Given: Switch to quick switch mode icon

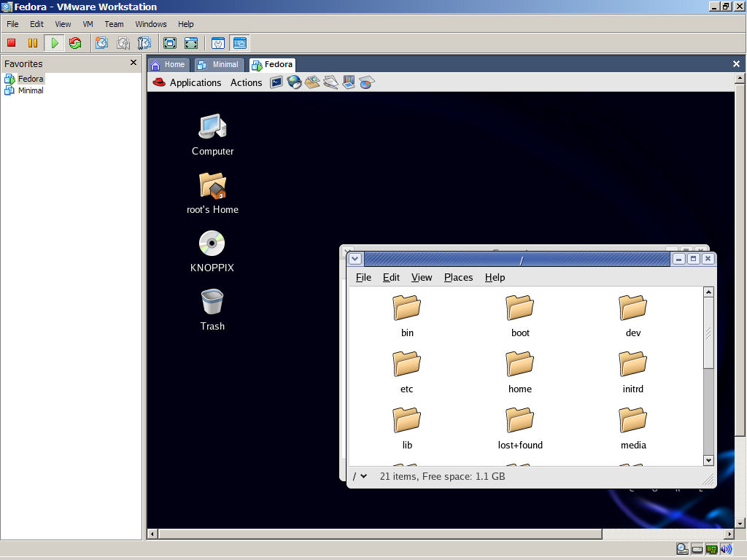Looking at the screenshot, I should (x=191, y=43).
